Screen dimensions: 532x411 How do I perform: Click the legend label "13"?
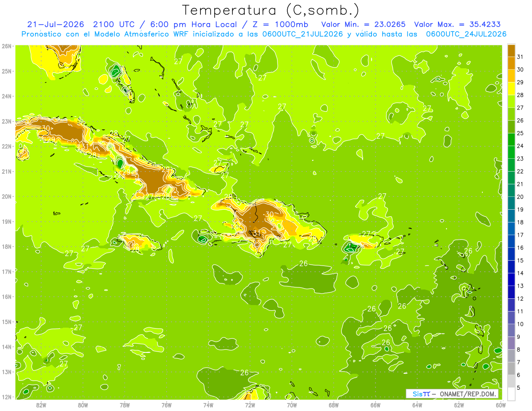(x=520, y=286)
